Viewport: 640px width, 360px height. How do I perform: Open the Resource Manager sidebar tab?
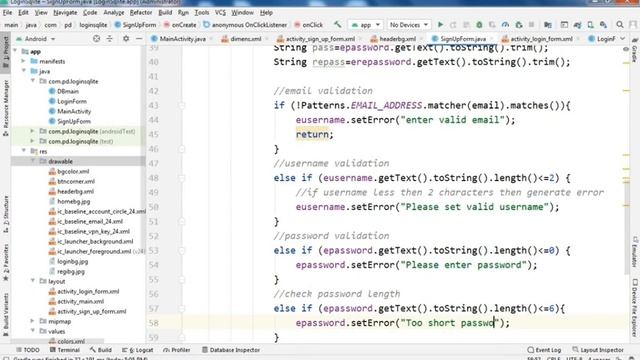pyautogui.click(x=5, y=108)
